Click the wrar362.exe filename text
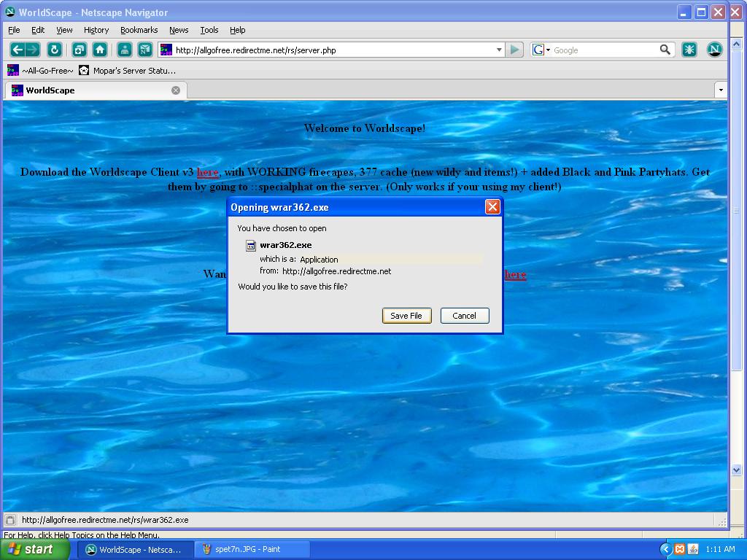 coord(286,245)
